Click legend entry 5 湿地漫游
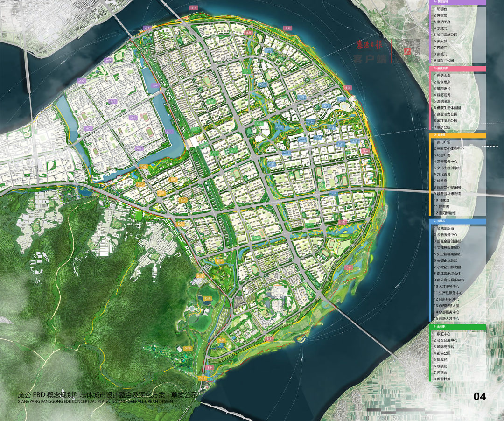 [x=442, y=102]
